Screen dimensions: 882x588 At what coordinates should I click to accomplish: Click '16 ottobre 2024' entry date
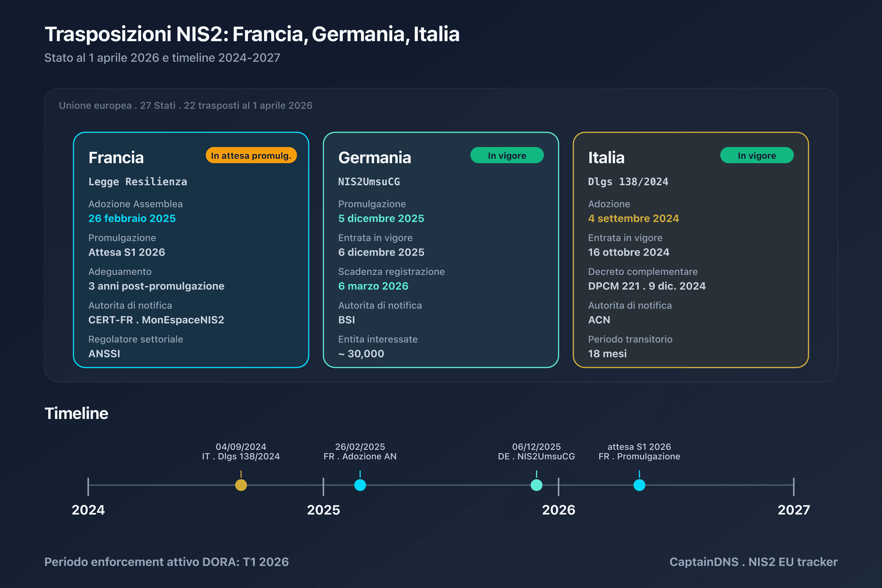tap(628, 252)
